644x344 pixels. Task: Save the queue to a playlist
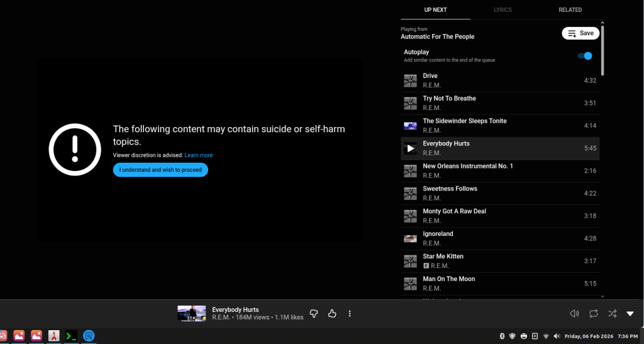coord(580,33)
